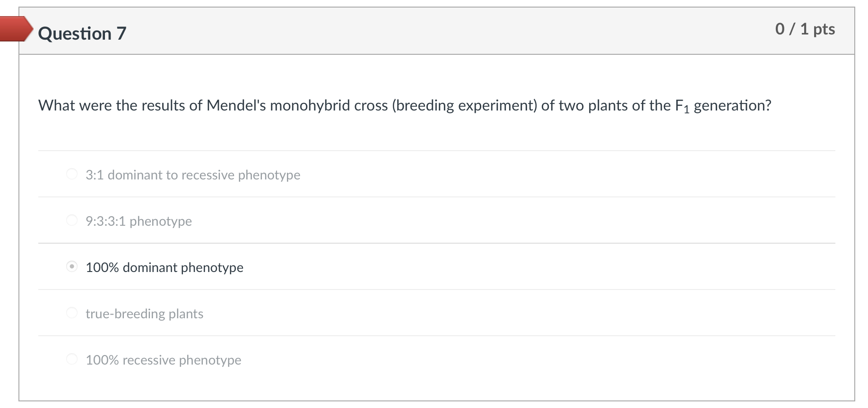The height and width of the screenshot is (408, 868).
Task: Click the '9:3:3:1 phenotype' answer text
Action: point(139,221)
